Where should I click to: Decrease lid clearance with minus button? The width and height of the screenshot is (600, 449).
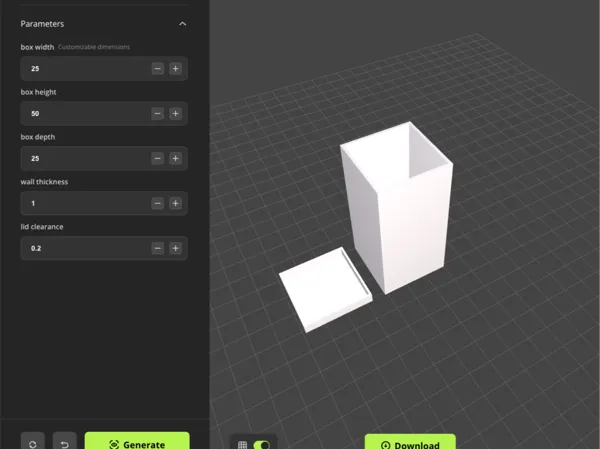[158, 248]
